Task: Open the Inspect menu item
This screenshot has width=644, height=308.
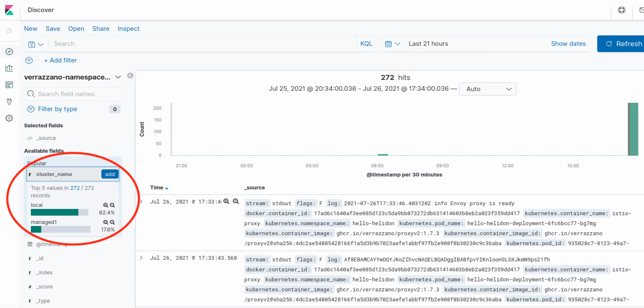Action: tap(128, 29)
